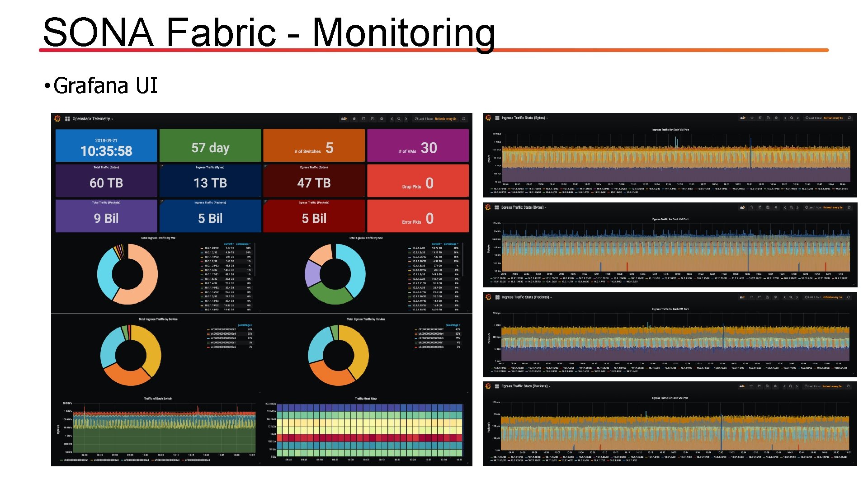Open Openstack Telemetry dashboard settings gear
The height and width of the screenshot is (488, 868).
point(382,119)
